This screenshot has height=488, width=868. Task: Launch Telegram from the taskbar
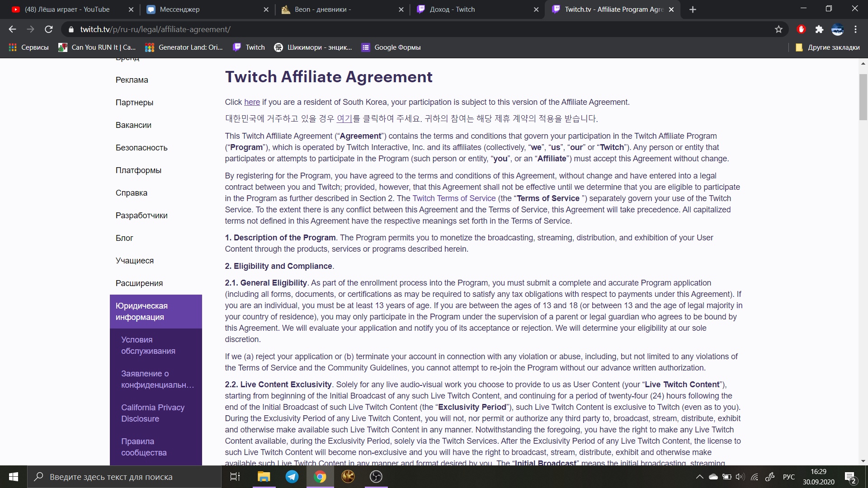292,477
